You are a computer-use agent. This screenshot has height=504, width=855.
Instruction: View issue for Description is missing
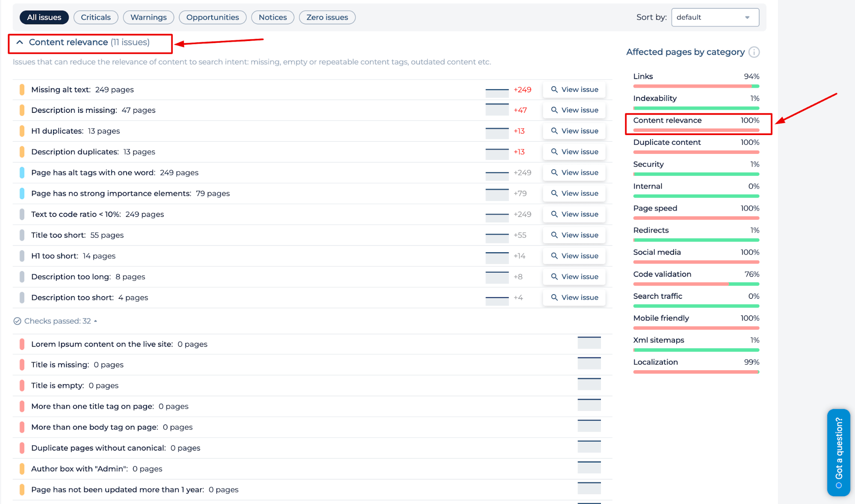(573, 110)
